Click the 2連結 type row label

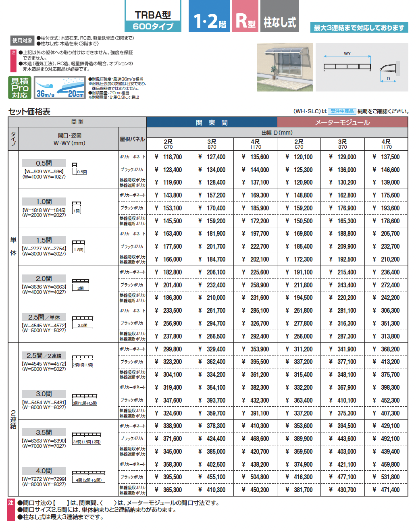pyautogui.click(x=13, y=420)
